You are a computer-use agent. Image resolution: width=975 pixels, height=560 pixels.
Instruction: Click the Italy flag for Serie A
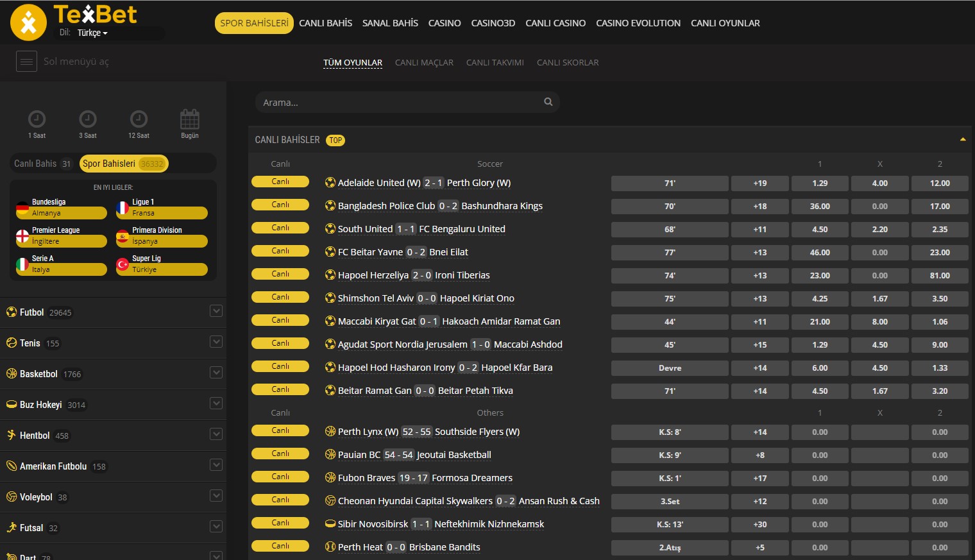pos(22,264)
